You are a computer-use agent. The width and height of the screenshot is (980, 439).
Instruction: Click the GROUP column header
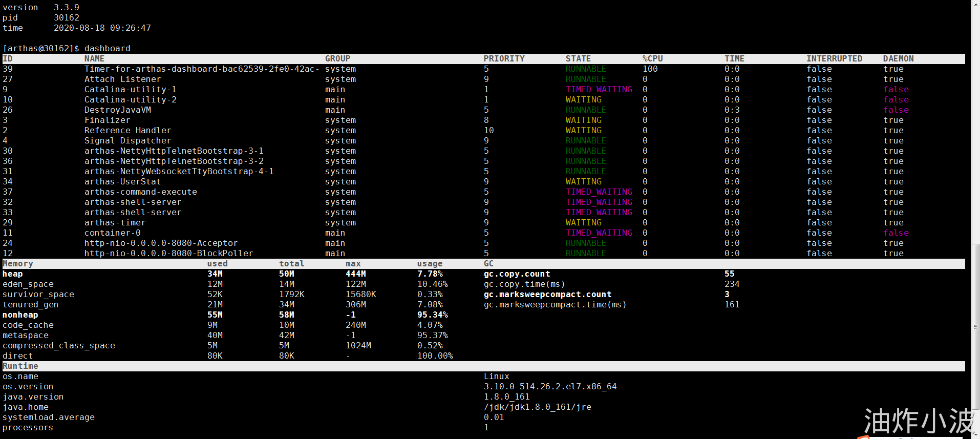[338, 59]
